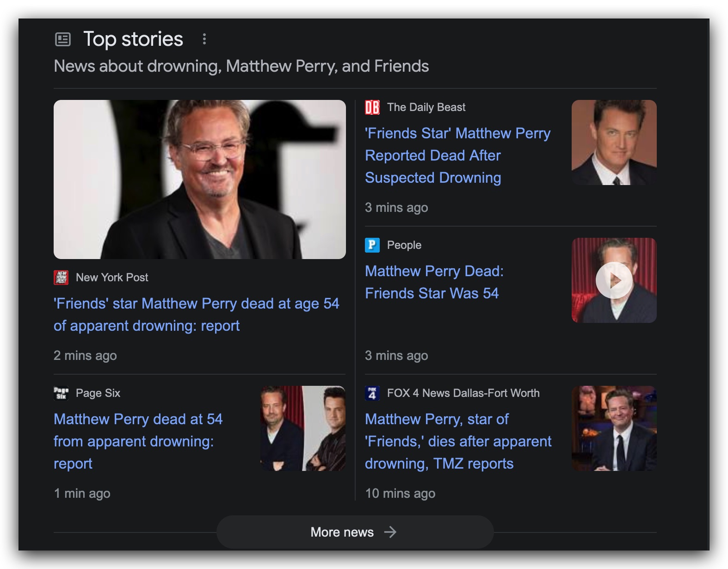
Task: Click the newspaper icon beside Top stories
Action: 63,39
